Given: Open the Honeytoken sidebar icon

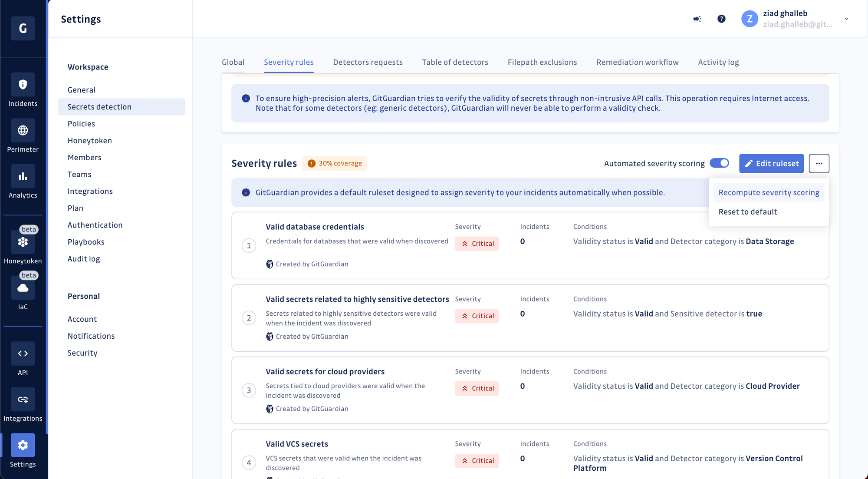Looking at the screenshot, I should (x=23, y=242).
